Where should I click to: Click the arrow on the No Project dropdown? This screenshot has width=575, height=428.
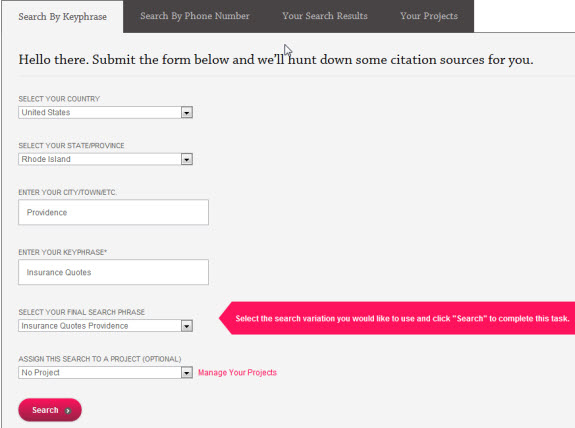pos(187,373)
